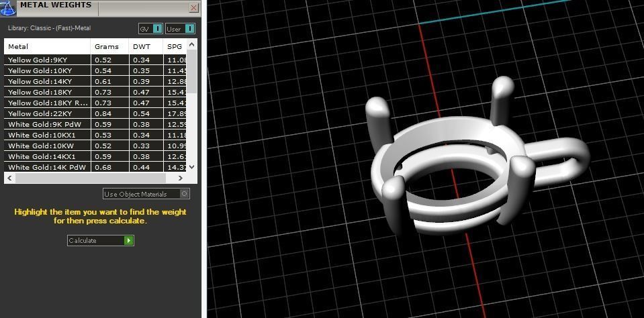Click the 0.54 DWT value
This screenshot has height=318, width=644.
coord(141,113)
